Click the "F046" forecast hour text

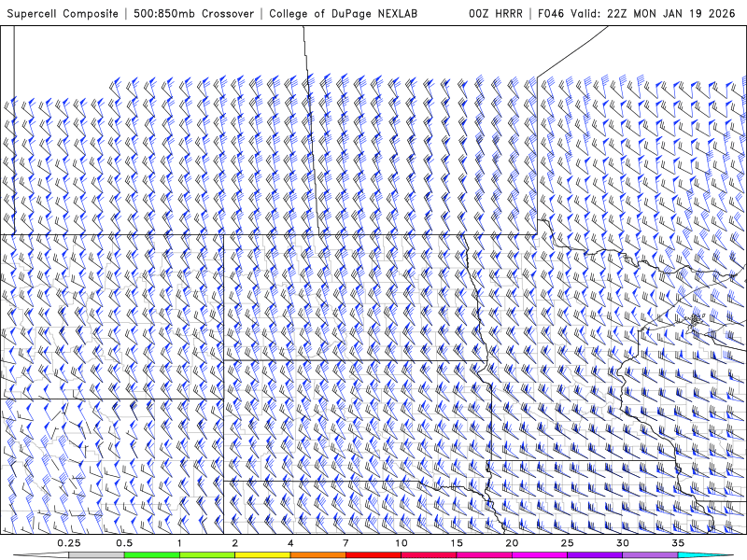pos(552,13)
